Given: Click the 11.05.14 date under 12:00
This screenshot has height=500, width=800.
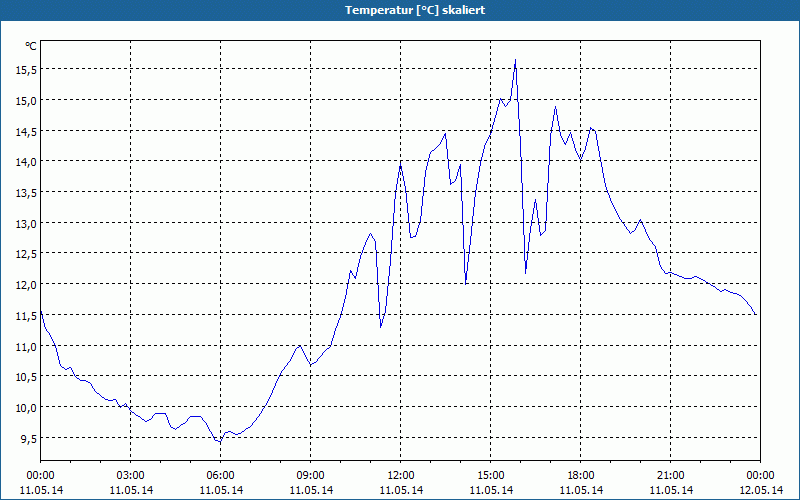Looking at the screenshot, I should click(x=401, y=490).
